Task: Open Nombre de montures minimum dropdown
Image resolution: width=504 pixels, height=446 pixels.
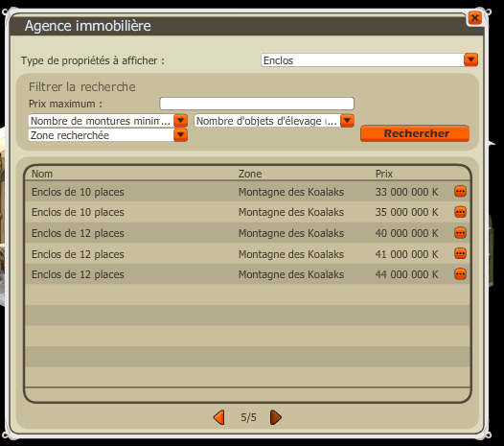Action: (181, 121)
